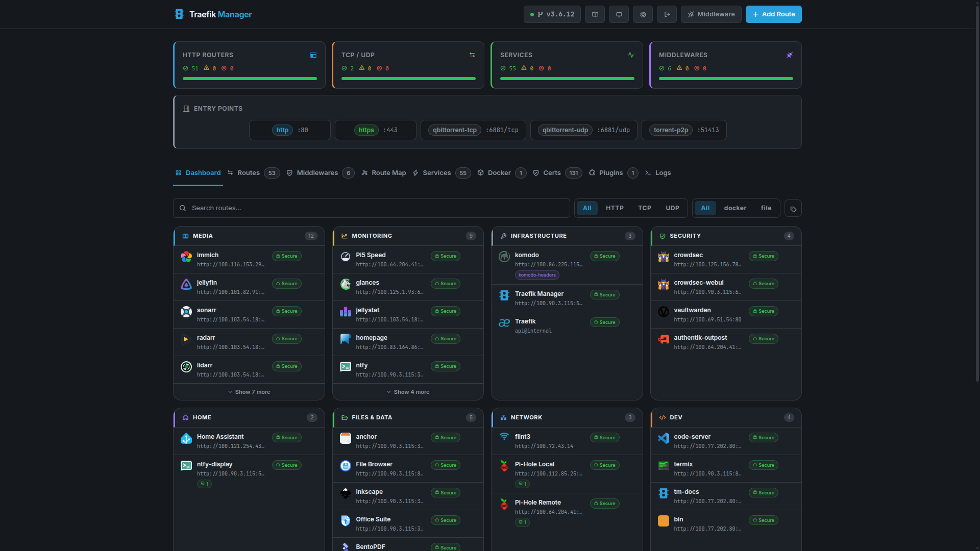Click inside the Search routes field
The height and width of the screenshot is (551, 980).
point(357,208)
